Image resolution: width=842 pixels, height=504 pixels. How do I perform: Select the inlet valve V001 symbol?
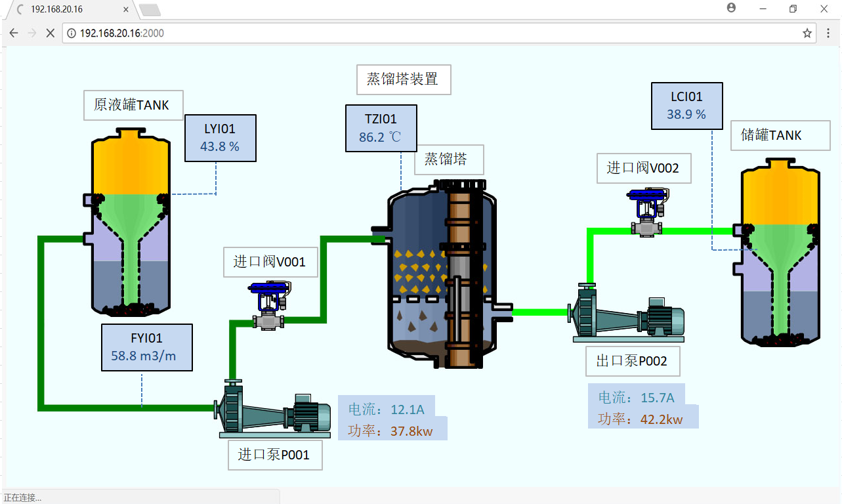click(269, 306)
